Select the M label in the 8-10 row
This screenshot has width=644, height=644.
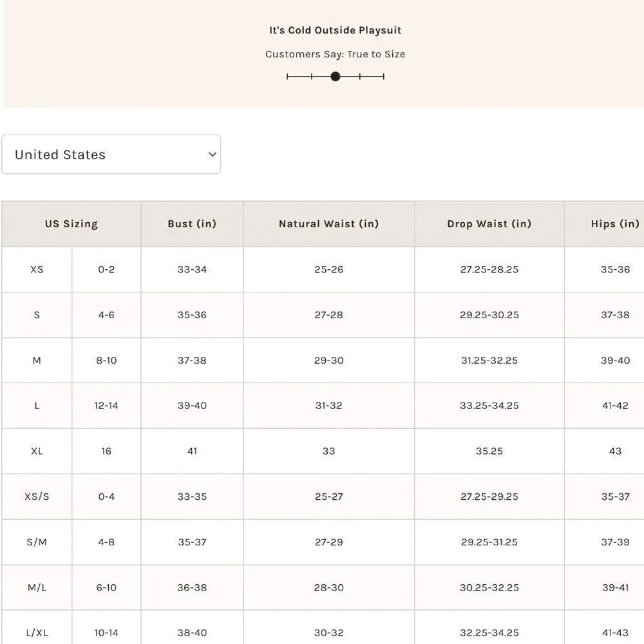(x=37, y=361)
